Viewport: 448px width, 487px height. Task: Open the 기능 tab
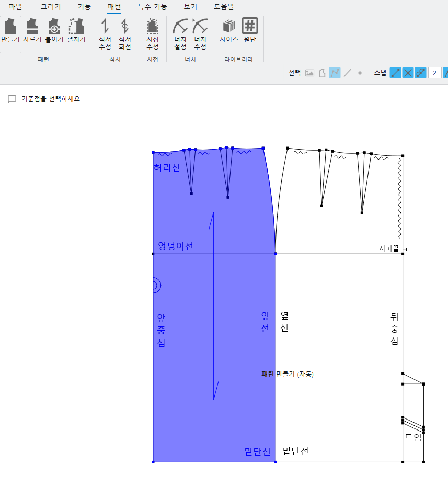84,6
